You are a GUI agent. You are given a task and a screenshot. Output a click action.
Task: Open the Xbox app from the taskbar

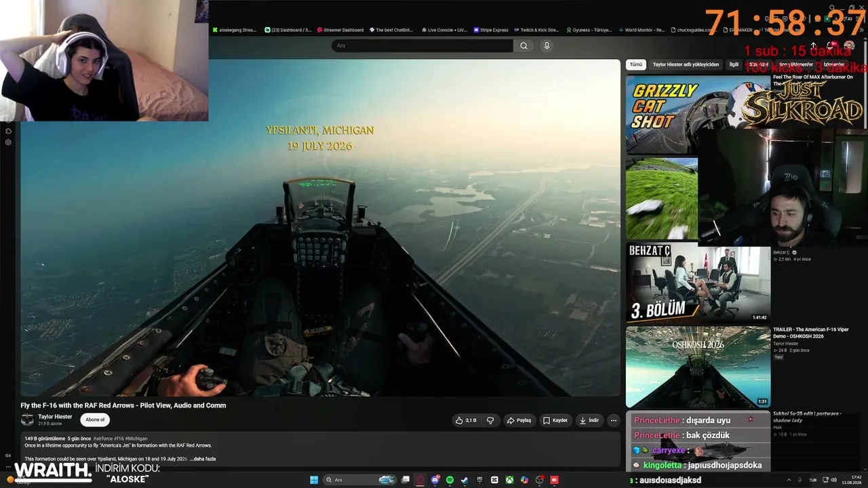pyautogui.click(x=509, y=480)
